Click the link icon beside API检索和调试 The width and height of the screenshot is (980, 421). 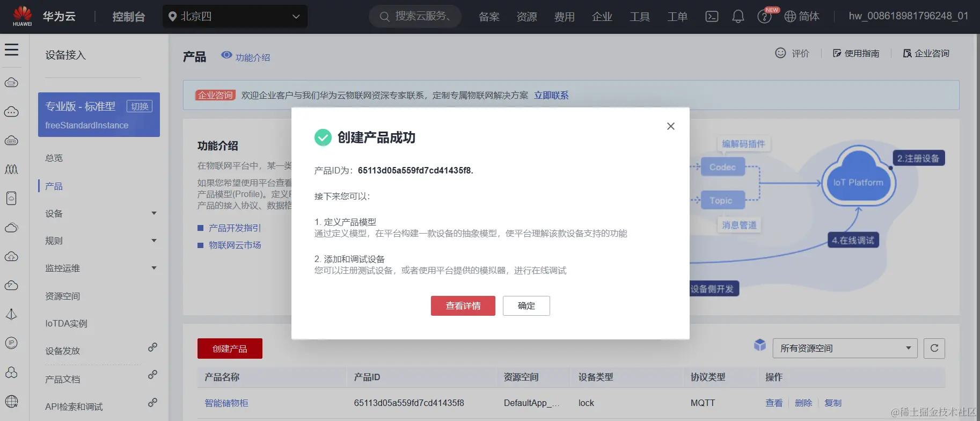click(152, 402)
